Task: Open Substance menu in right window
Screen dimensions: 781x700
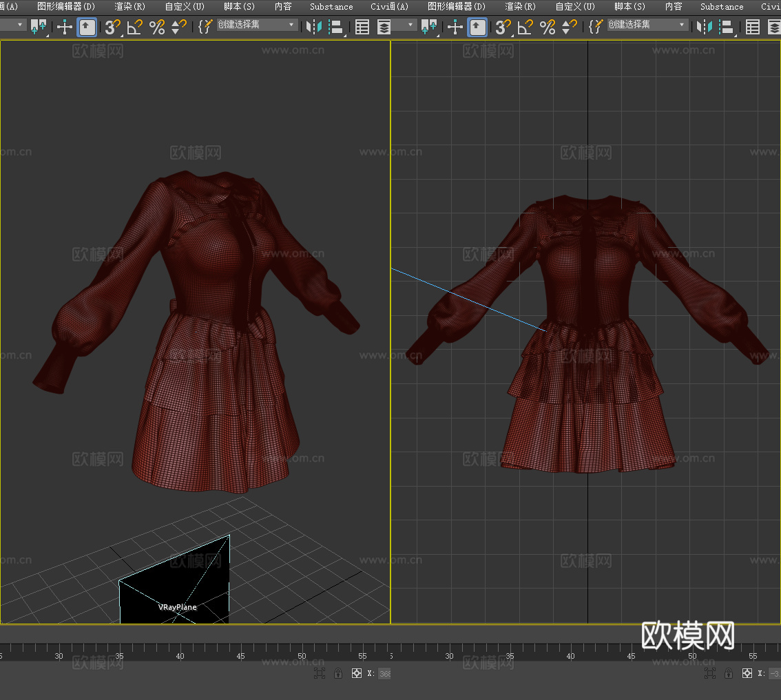Action: tap(722, 6)
